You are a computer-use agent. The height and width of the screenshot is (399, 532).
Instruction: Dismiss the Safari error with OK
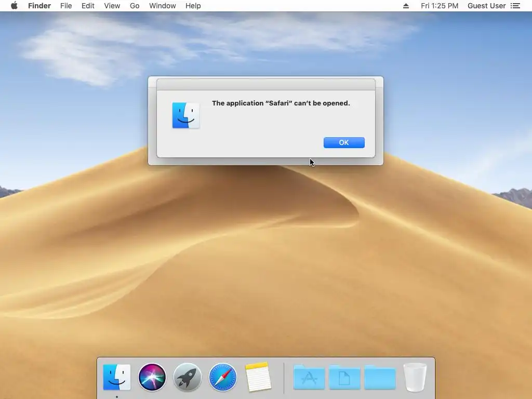pos(344,142)
